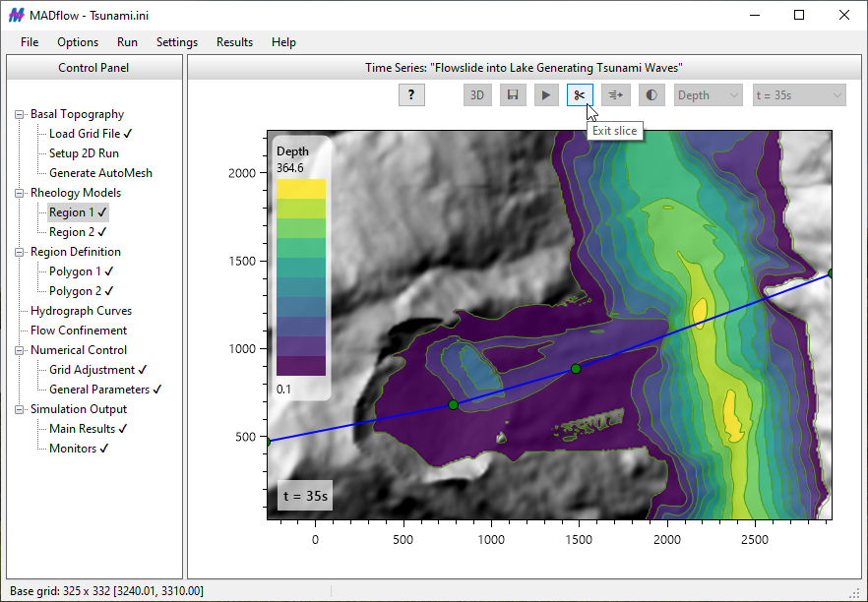The image size is (868, 602).
Task: Open the t = 35s time dropdown
Action: point(798,95)
